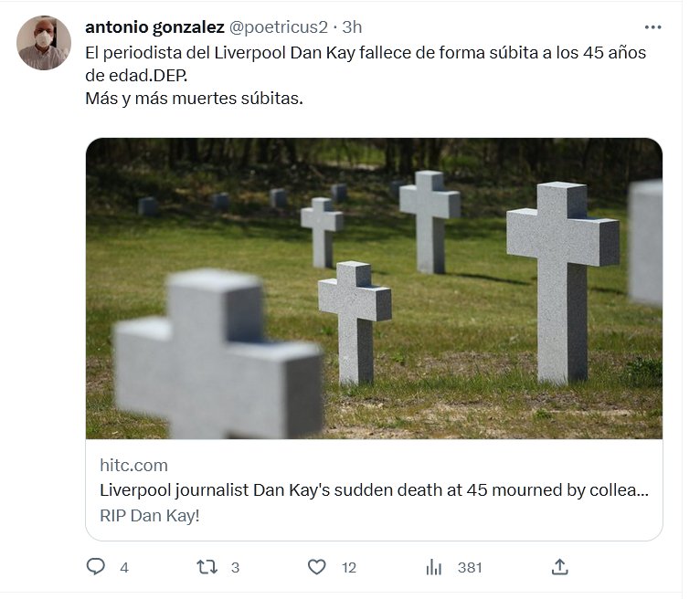Screen dimensions: 700x599
Task: Click the 'RIP Dan Kay!' card description
Action: [x=149, y=515]
